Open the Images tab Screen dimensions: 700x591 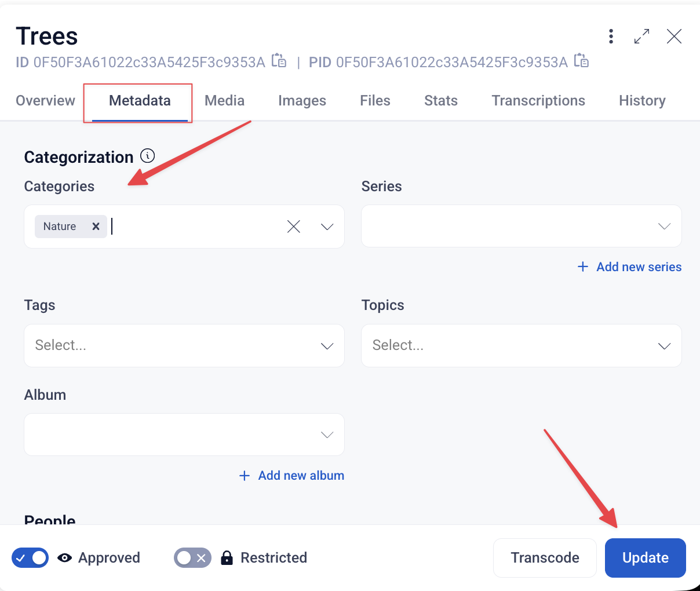click(302, 101)
